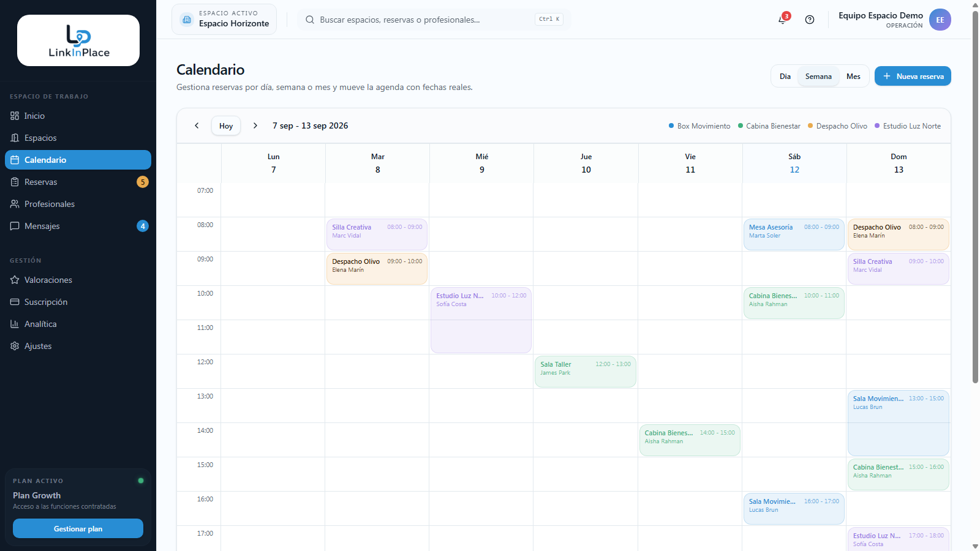Screen dimensions: 980x551
Task: Switch to Semana view
Action: coord(818,77)
